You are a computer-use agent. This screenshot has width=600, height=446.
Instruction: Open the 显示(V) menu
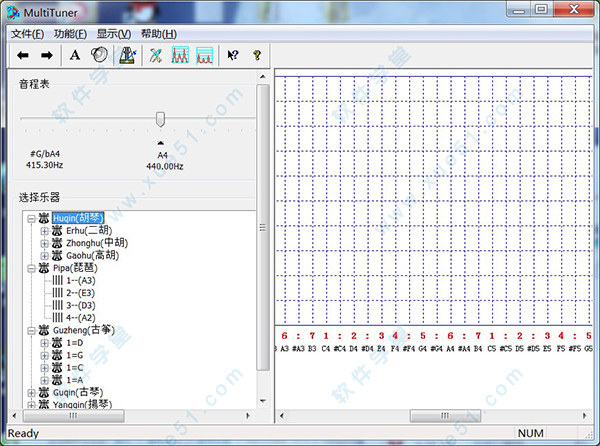pyautogui.click(x=114, y=34)
